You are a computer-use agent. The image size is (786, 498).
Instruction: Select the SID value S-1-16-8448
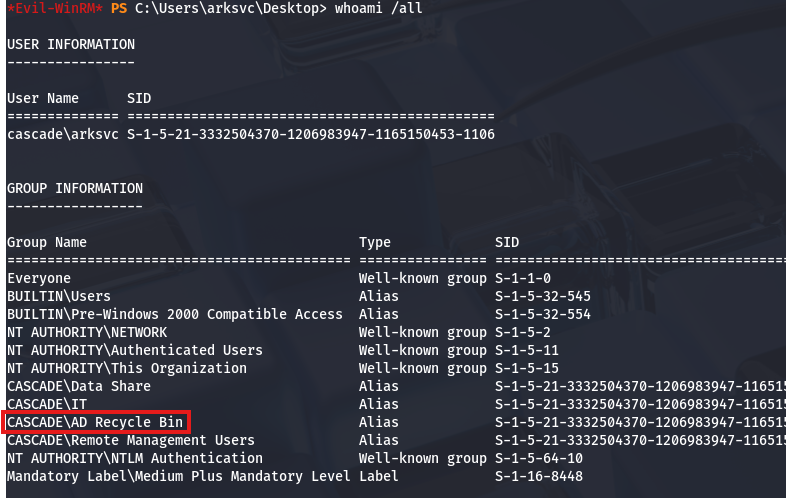(x=543, y=476)
